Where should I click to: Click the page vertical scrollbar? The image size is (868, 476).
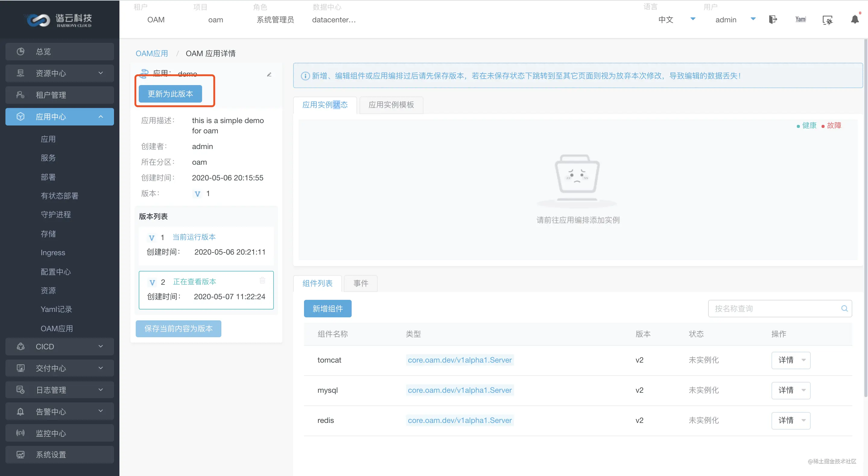point(865,217)
